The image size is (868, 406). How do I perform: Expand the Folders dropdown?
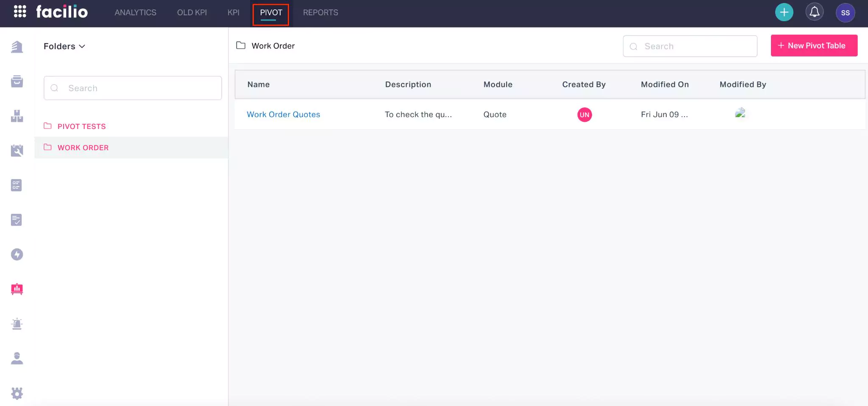(64, 46)
